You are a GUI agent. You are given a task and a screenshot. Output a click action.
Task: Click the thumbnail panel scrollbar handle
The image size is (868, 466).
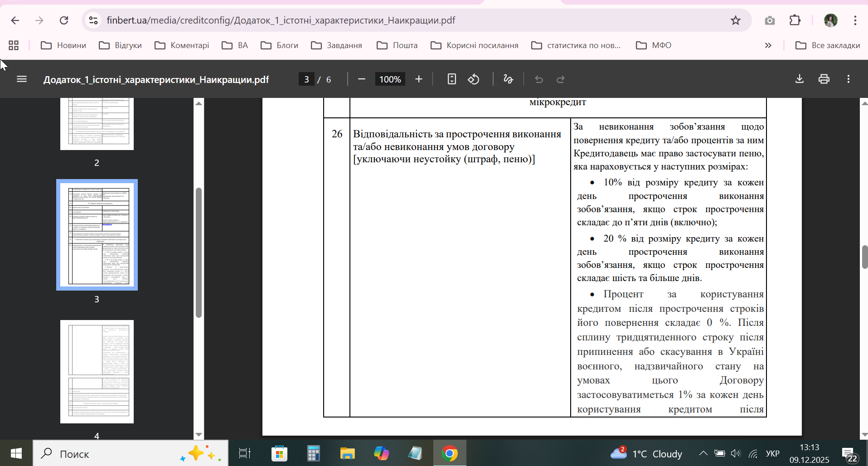pos(199,252)
